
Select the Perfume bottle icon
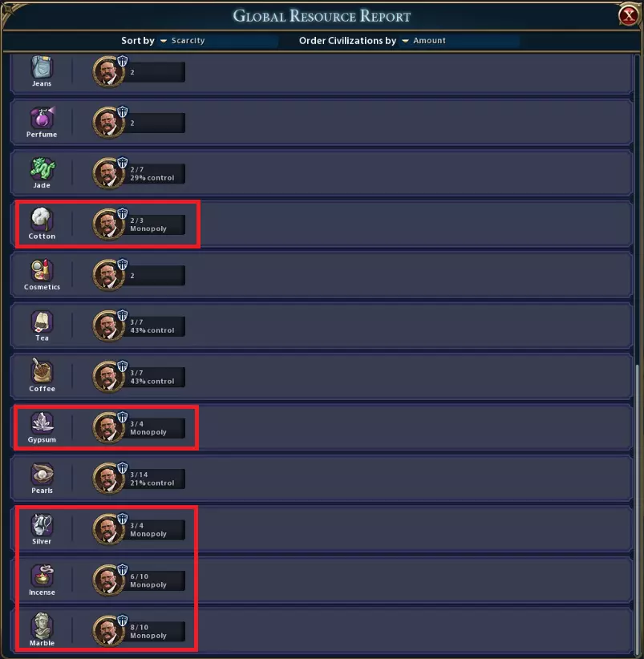(42, 118)
